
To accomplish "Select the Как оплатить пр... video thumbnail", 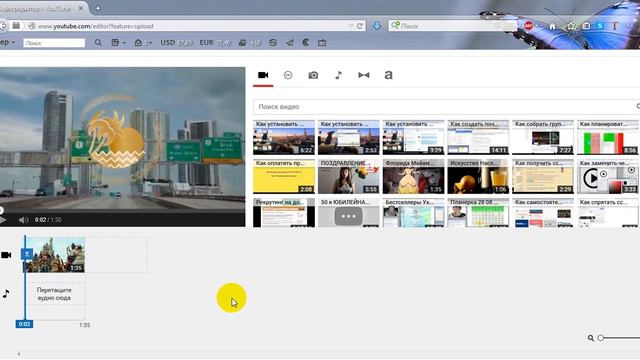I will pos(284,176).
